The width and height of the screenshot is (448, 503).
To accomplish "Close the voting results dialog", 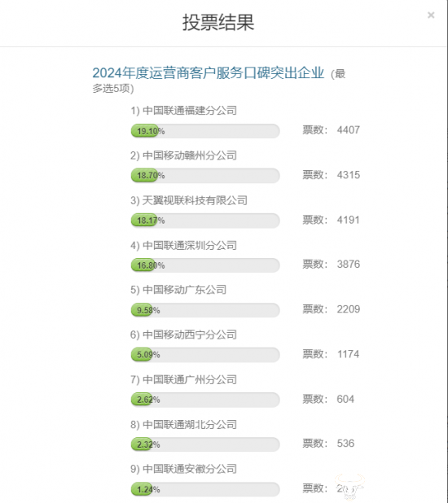I will 431,15.
